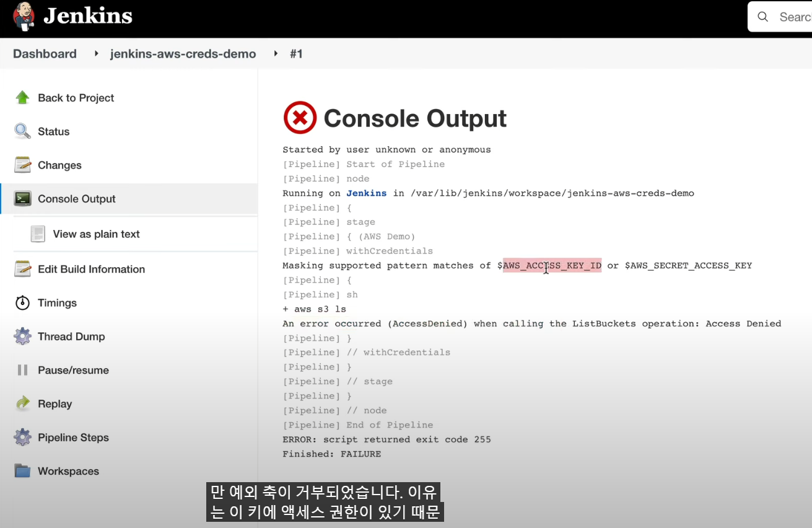Open build #1 breadcrumb
812x528 pixels.
[296, 54]
